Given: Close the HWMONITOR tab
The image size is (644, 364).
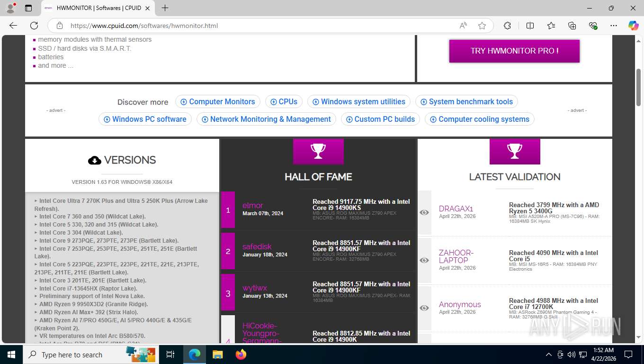Looking at the screenshot, I should click(x=148, y=8).
